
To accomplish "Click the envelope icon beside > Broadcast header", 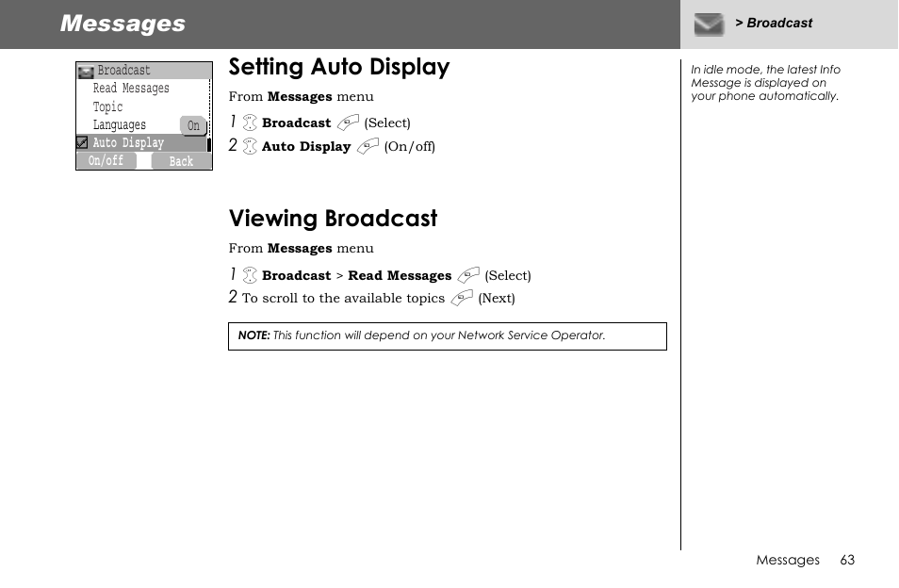I will pos(709,24).
